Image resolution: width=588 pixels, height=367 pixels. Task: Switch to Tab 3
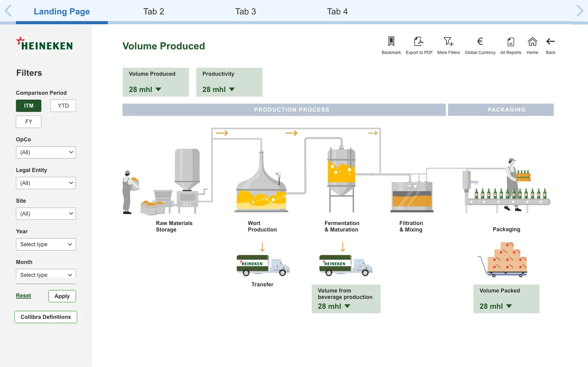[x=245, y=11]
